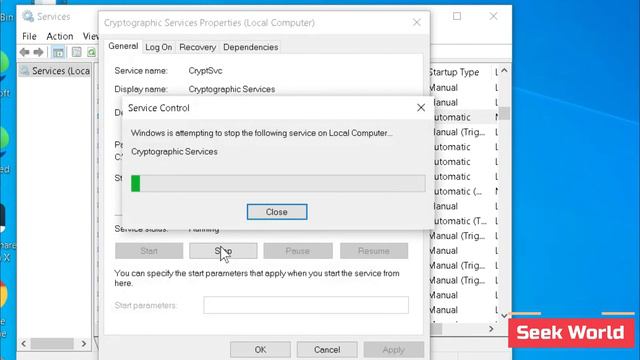Click console tree pane scroll left arrow
640x360 pixels.
[x=24, y=344]
